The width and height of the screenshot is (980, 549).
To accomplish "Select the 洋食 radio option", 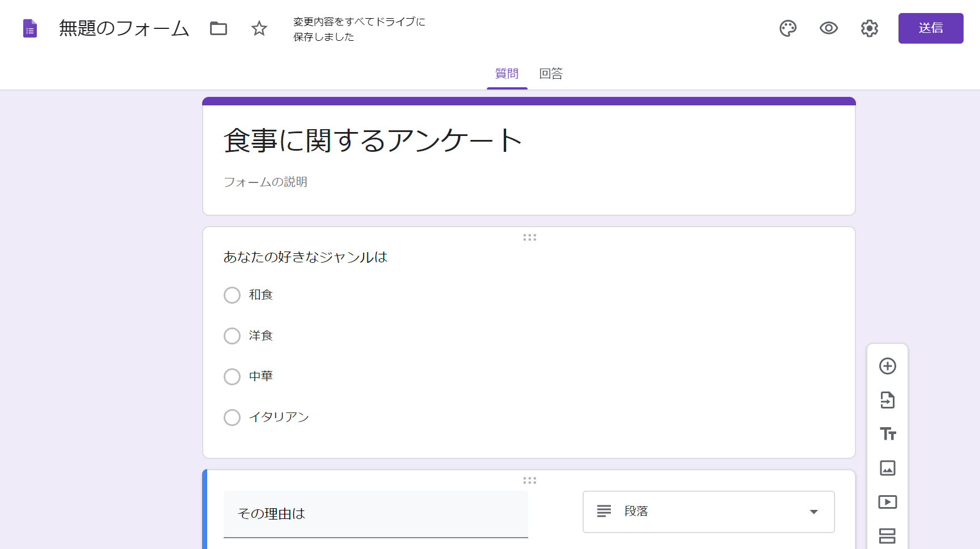I will coord(232,336).
